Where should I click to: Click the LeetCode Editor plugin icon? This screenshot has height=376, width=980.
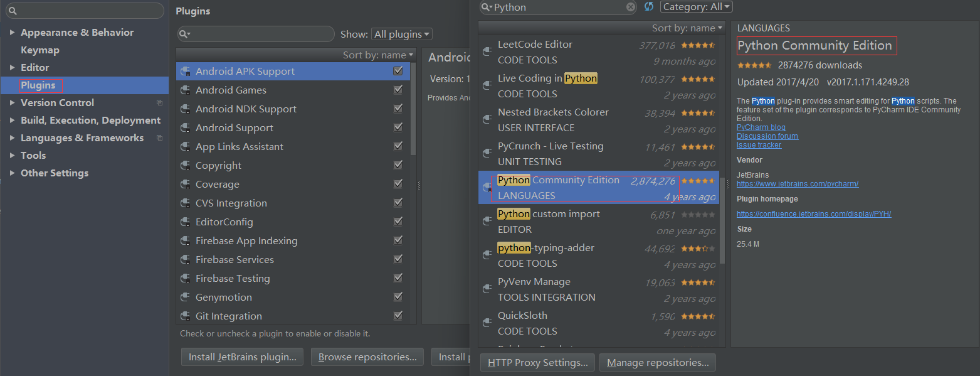[487, 52]
